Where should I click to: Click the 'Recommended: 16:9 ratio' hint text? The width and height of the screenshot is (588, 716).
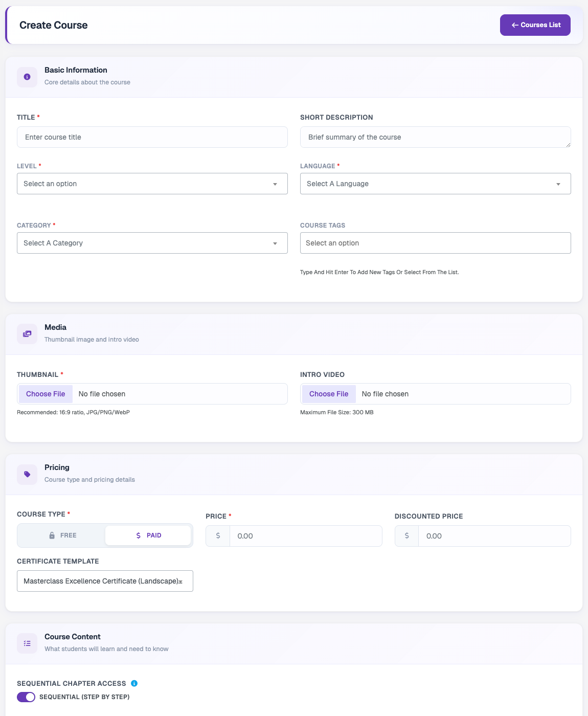[73, 412]
